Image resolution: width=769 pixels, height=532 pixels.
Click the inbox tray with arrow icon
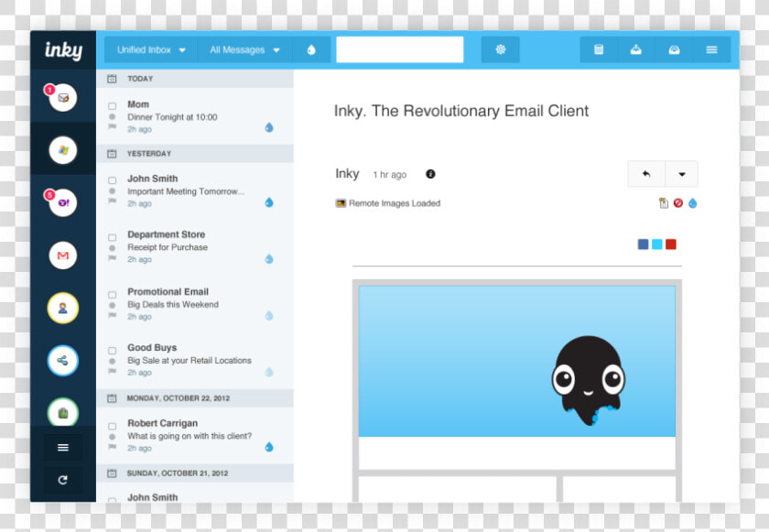click(x=636, y=49)
